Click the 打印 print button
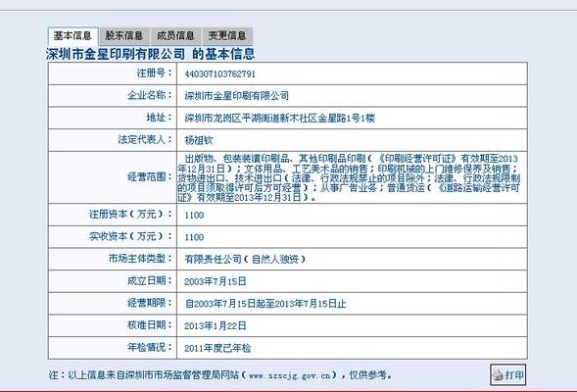Screen dimensions: 577x392 pos(507,374)
